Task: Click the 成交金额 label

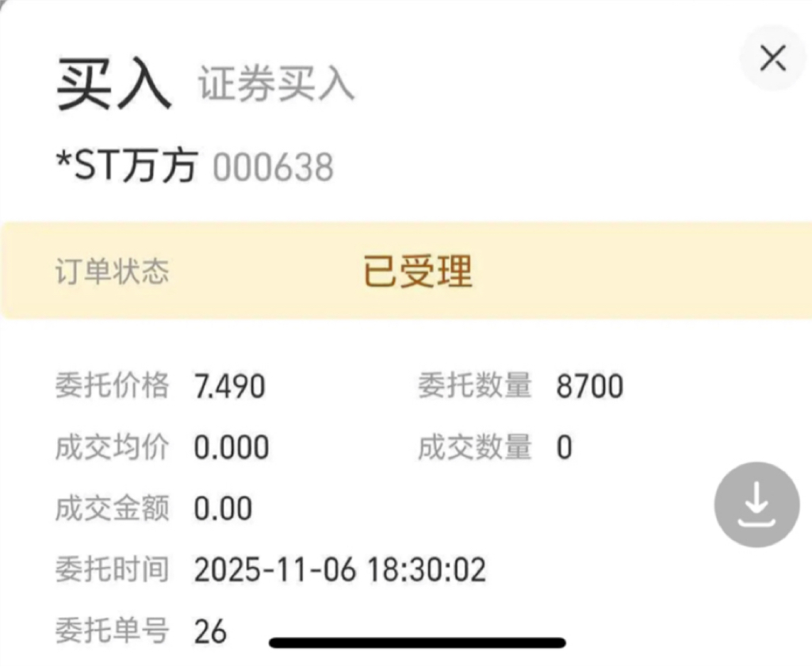Action: tap(113, 508)
